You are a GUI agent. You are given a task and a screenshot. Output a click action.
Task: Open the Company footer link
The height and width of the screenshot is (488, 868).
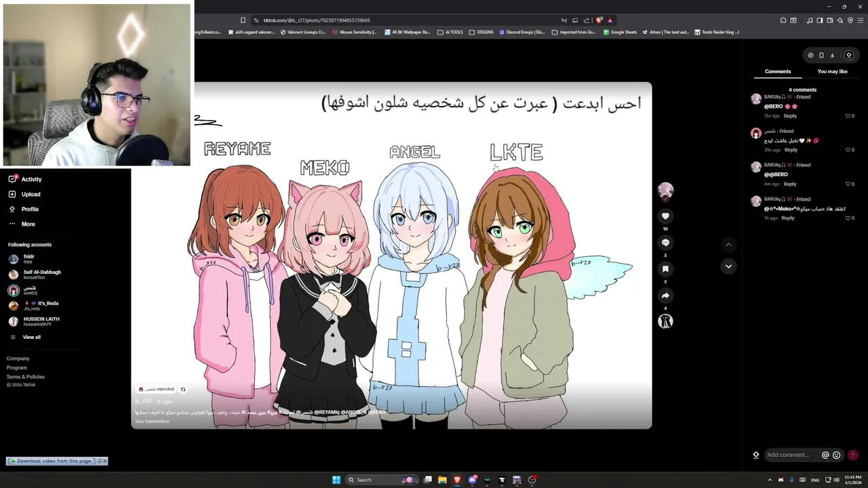tap(18, 359)
